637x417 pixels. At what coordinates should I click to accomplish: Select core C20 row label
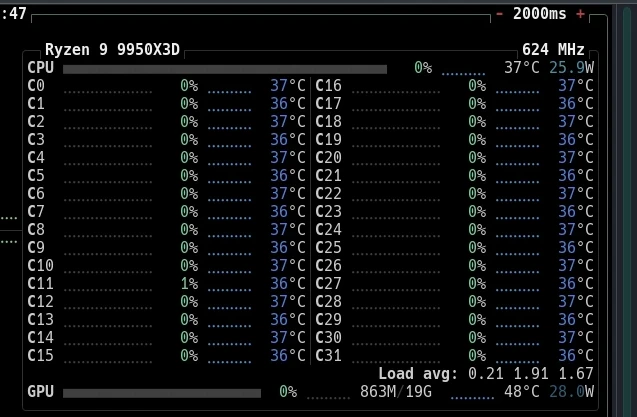328,157
